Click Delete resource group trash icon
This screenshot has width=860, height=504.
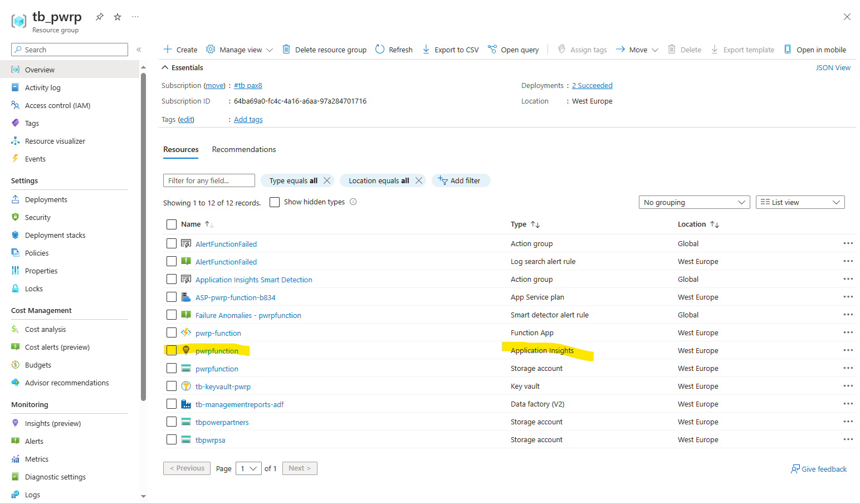pos(286,49)
